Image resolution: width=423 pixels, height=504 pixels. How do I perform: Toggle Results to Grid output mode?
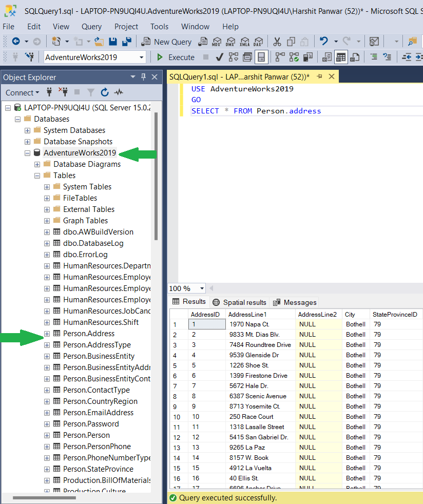[x=340, y=57]
